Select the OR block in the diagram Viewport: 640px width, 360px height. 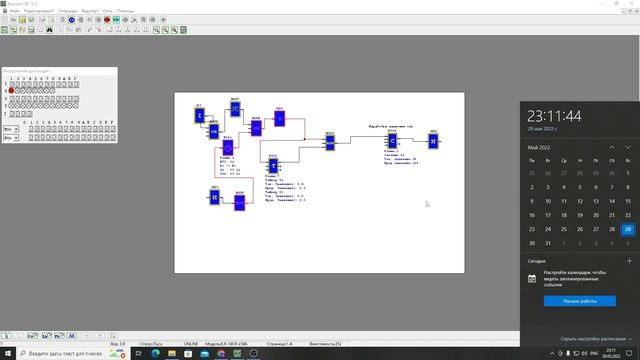click(x=213, y=131)
